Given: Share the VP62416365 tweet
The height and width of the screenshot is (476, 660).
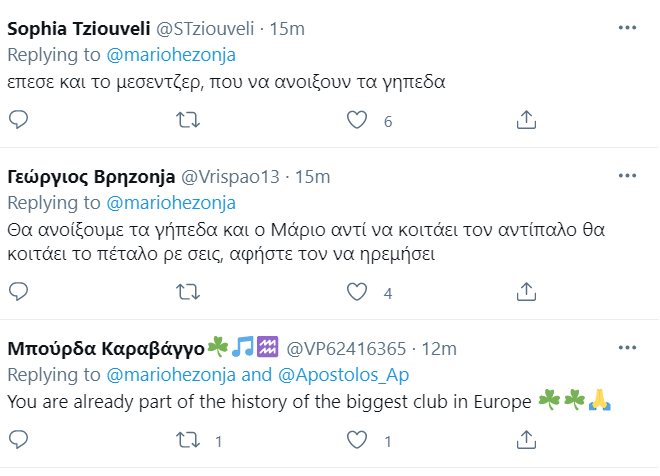Looking at the screenshot, I should coord(526,440).
